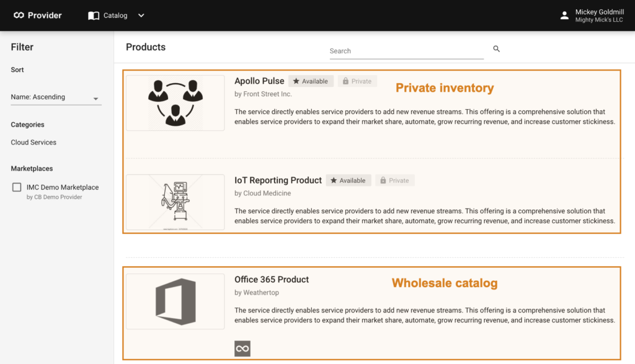Screen dimensions: 635x364
Task: Click the Products search input field
Action: pyautogui.click(x=406, y=51)
